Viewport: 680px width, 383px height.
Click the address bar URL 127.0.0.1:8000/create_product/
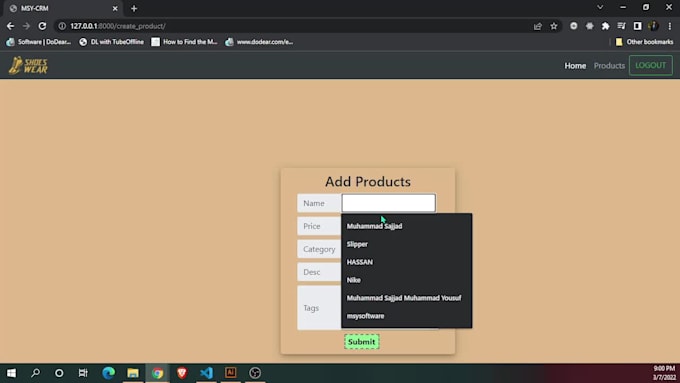(x=118, y=26)
